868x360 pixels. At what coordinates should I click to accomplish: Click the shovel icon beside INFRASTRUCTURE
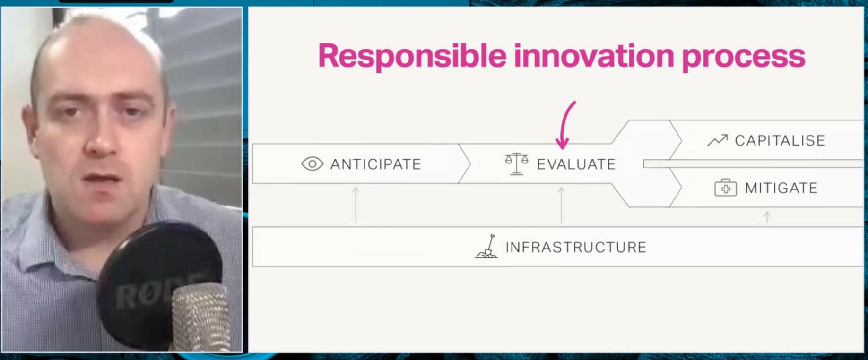[486, 246]
